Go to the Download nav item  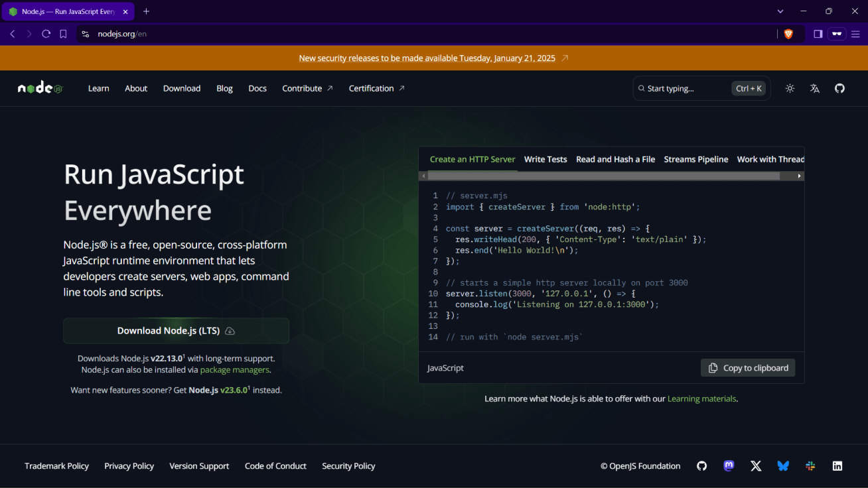182,88
